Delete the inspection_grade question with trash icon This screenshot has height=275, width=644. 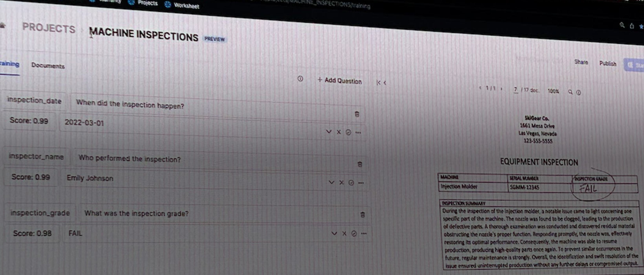click(x=362, y=214)
